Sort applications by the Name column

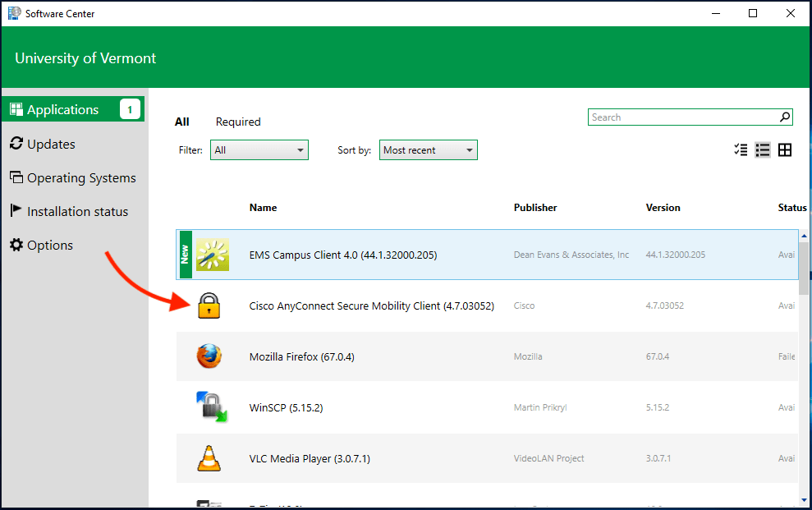click(263, 208)
